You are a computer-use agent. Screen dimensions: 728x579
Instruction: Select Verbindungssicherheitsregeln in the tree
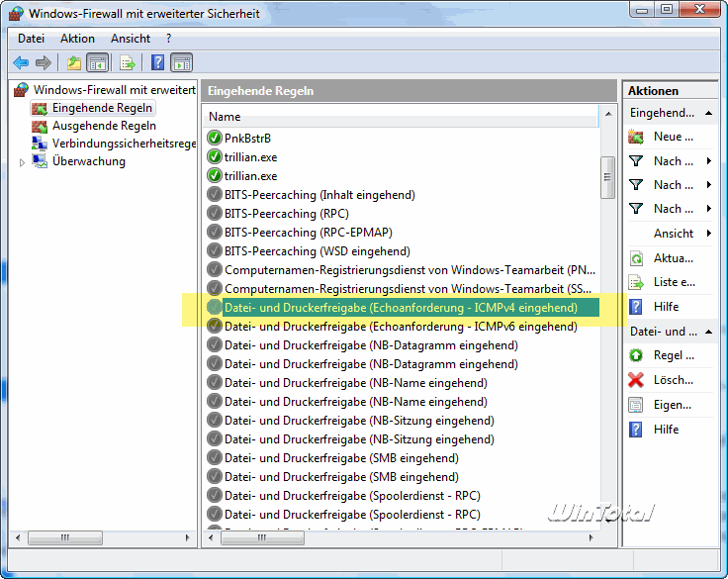coord(124,144)
